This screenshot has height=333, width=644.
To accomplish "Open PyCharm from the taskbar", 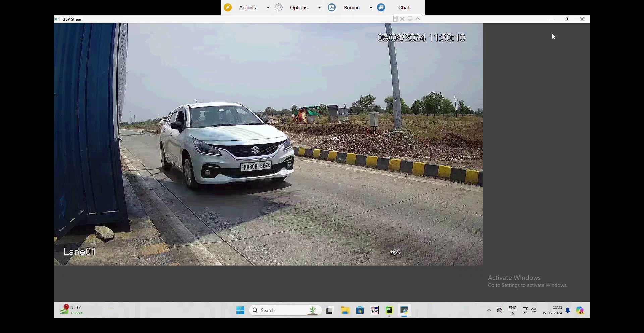I will click(x=389, y=311).
